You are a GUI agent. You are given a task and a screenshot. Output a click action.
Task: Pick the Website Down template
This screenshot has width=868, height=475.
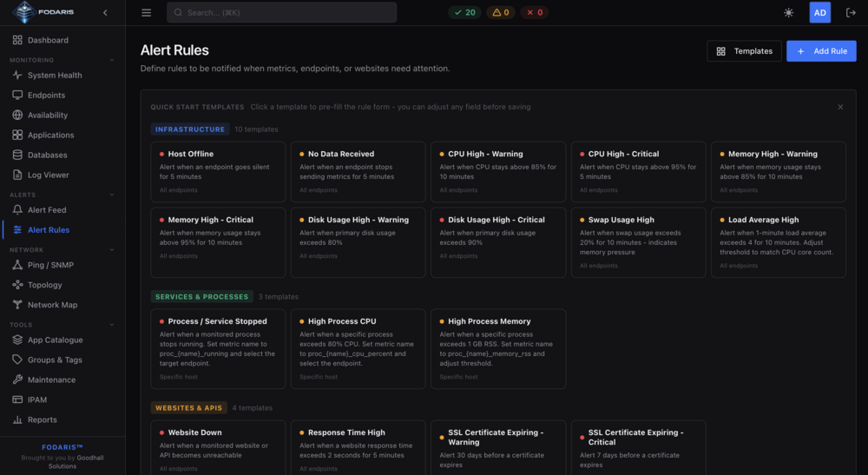(218, 448)
